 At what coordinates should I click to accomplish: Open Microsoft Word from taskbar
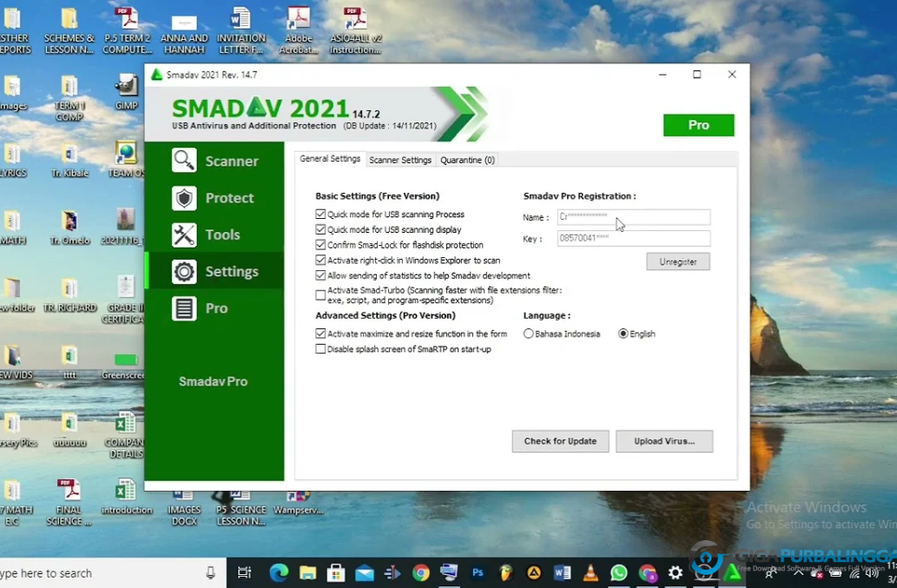563,572
